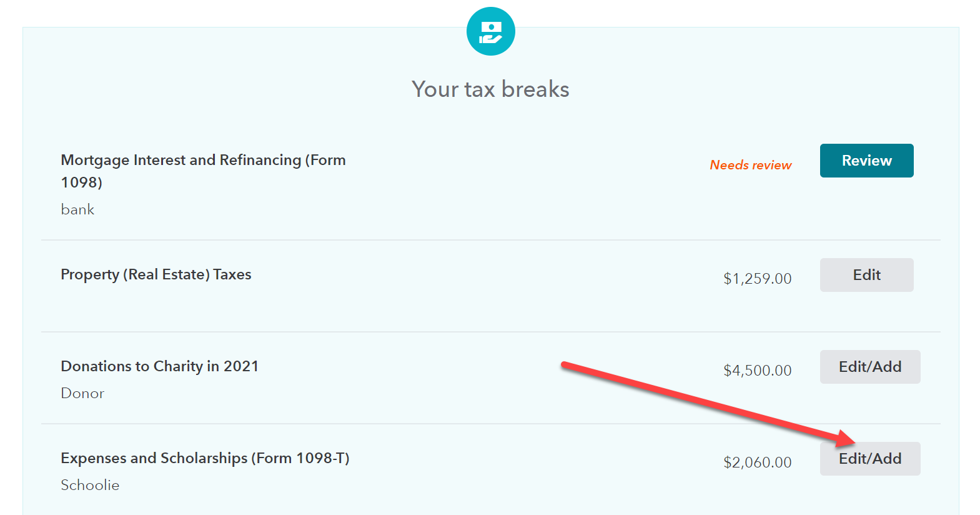Click Edit/Add for Expenses and Scholarships
The width and height of the screenshot is (980, 515).
pos(870,459)
